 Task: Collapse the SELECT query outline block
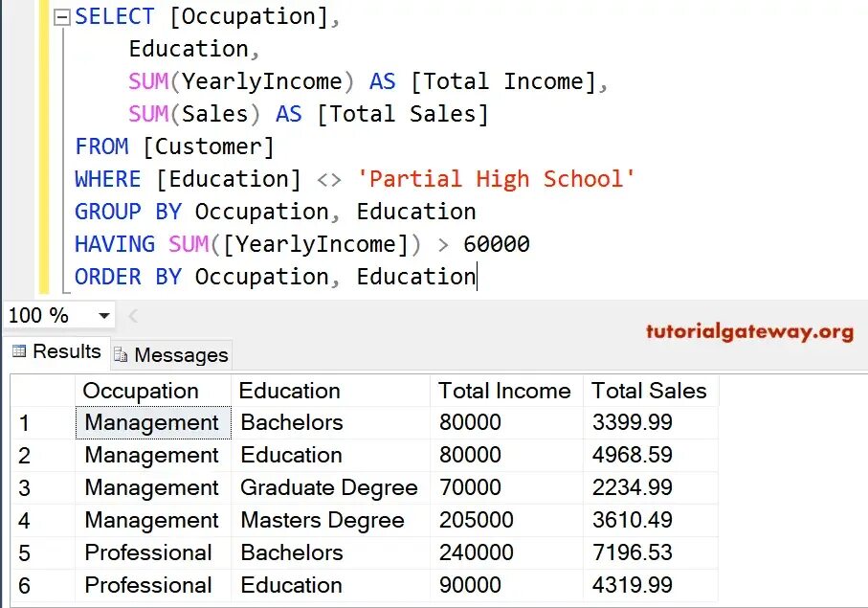[62, 18]
